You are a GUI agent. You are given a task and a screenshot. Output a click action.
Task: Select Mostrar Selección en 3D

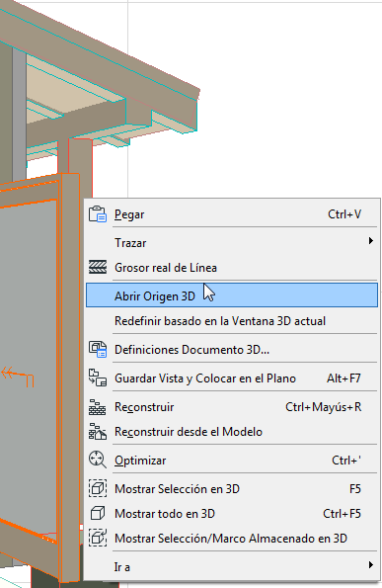(232, 488)
